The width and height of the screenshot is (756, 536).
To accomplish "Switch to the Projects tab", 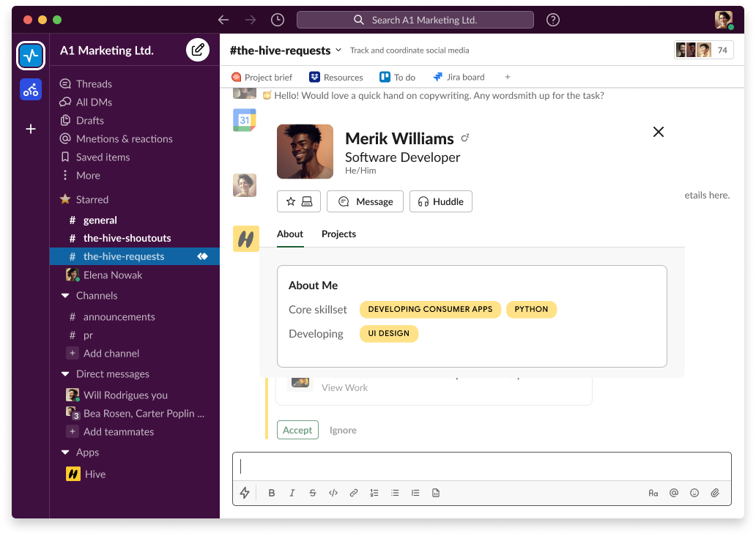I will click(x=338, y=234).
